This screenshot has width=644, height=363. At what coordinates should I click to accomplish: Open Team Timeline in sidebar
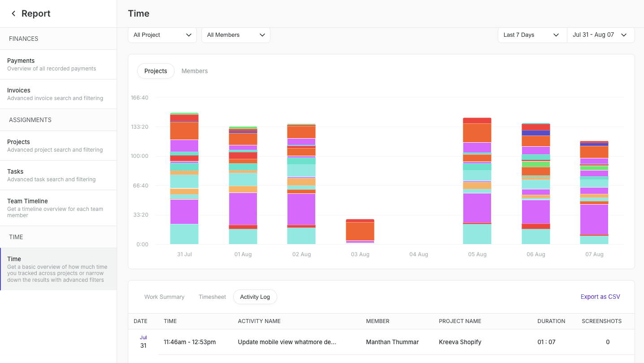click(x=58, y=208)
